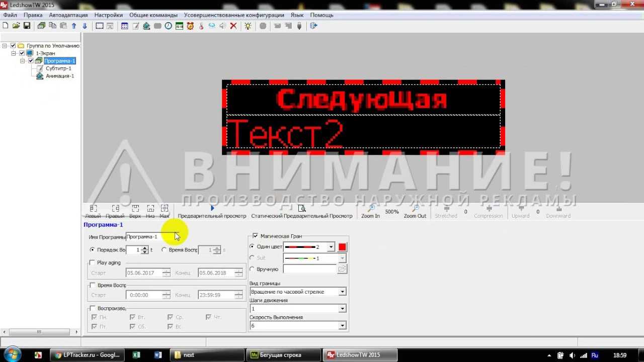Click the animation house-shaped toolbar icon
Image resolution: width=644 pixels, height=362 pixels.
[146, 26]
